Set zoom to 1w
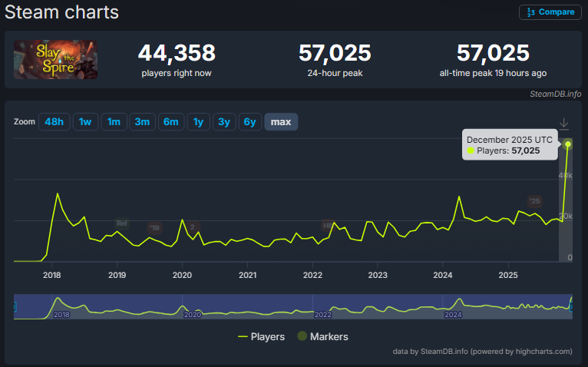 (85, 122)
